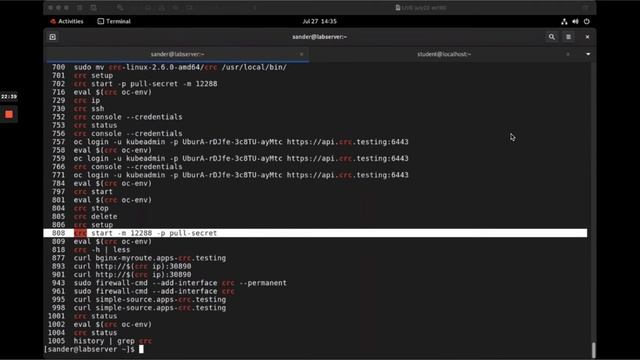The height and width of the screenshot is (360, 640).
Task: Click line 1005 history | grep crc
Action: [x=100, y=341]
